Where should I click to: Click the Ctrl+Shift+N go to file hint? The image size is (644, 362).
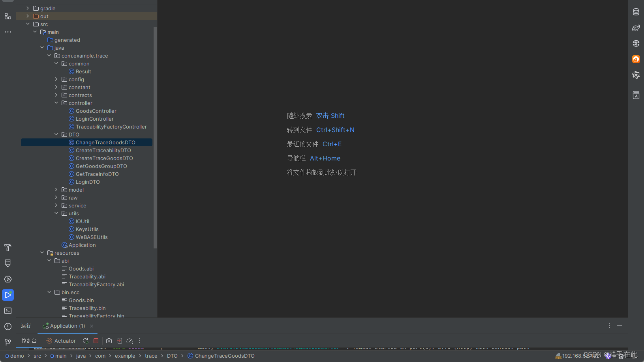335,130
